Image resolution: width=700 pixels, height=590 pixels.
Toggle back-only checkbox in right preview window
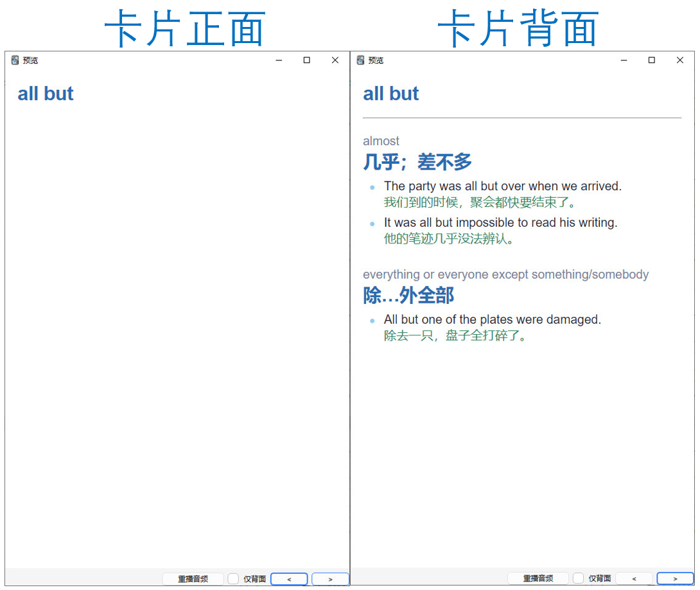click(578, 578)
